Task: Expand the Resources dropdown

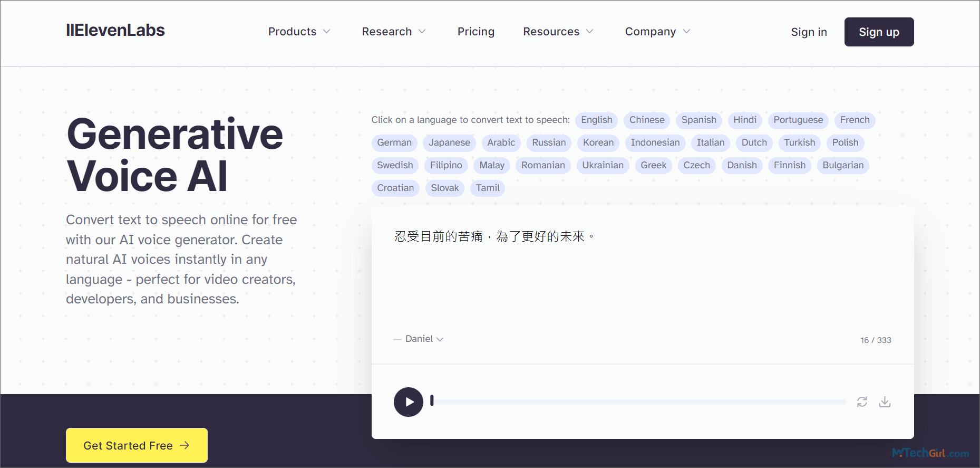Action: tap(558, 32)
